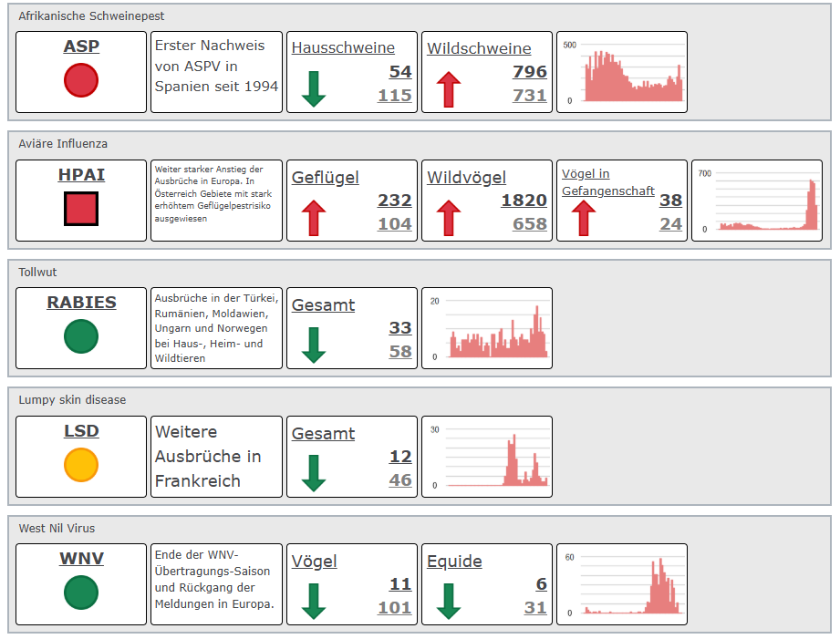
Task: Click the green RABIES status circle
Action: coord(81,336)
